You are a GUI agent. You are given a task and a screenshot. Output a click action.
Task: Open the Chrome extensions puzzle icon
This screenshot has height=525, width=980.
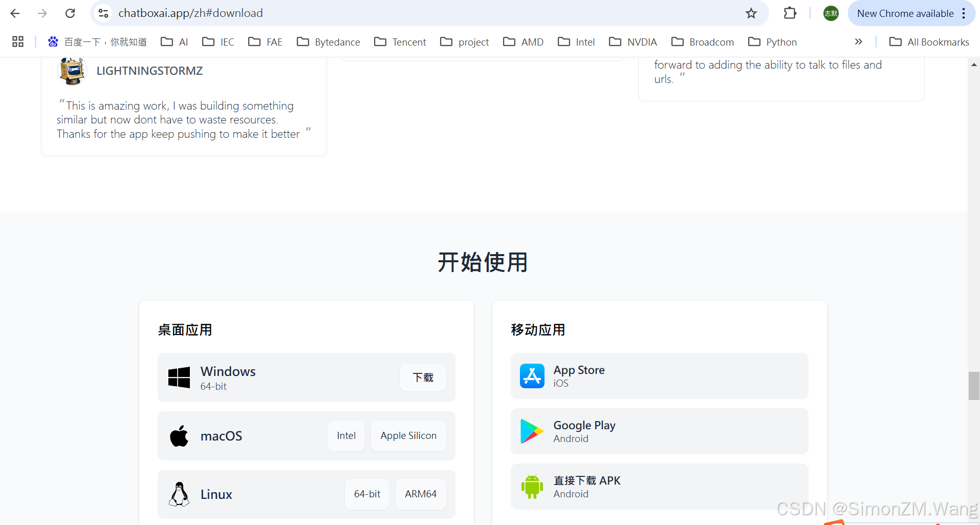[x=790, y=13]
